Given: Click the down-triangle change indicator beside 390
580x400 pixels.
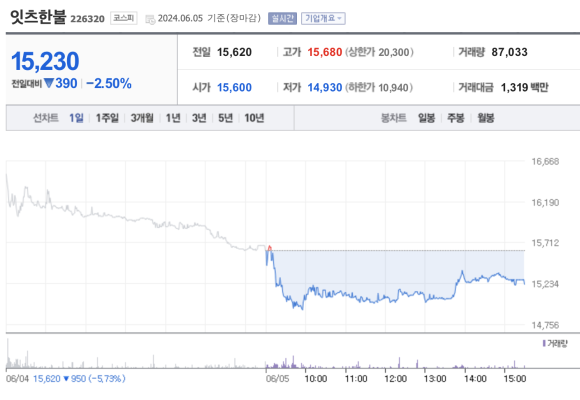Looking at the screenshot, I should [x=49, y=83].
